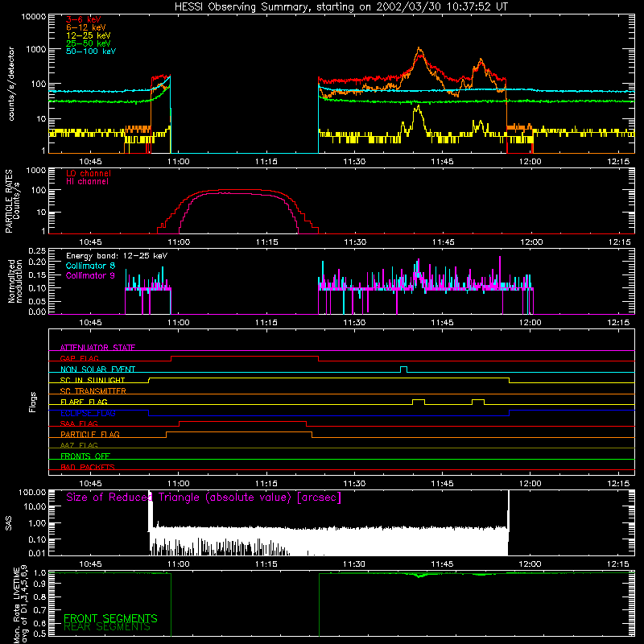
Task: Click the SC IN SUNLIGHT flag label
Action: 93,380
